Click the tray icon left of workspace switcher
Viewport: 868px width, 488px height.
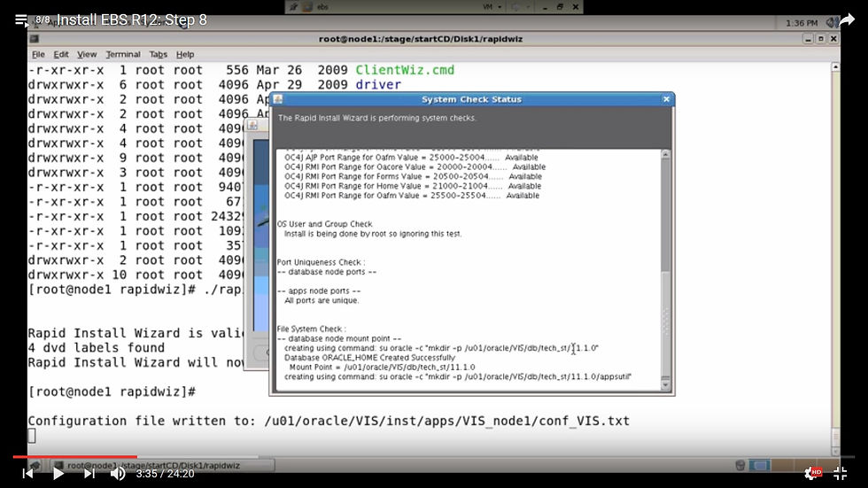click(x=740, y=465)
